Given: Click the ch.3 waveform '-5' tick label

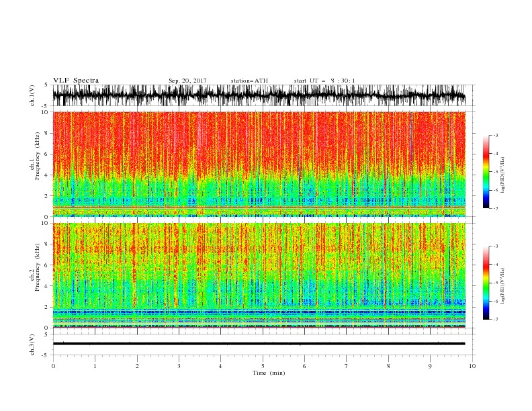Looking at the screenshot, I should point(46,355).
